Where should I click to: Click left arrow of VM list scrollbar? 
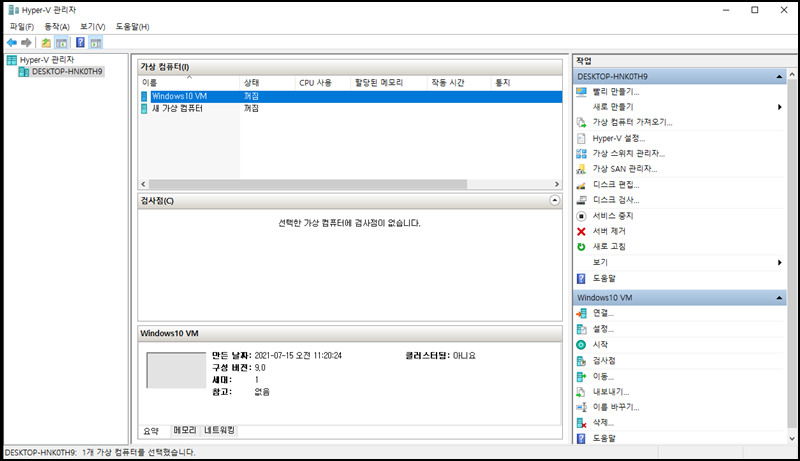(x=143, y=184)
